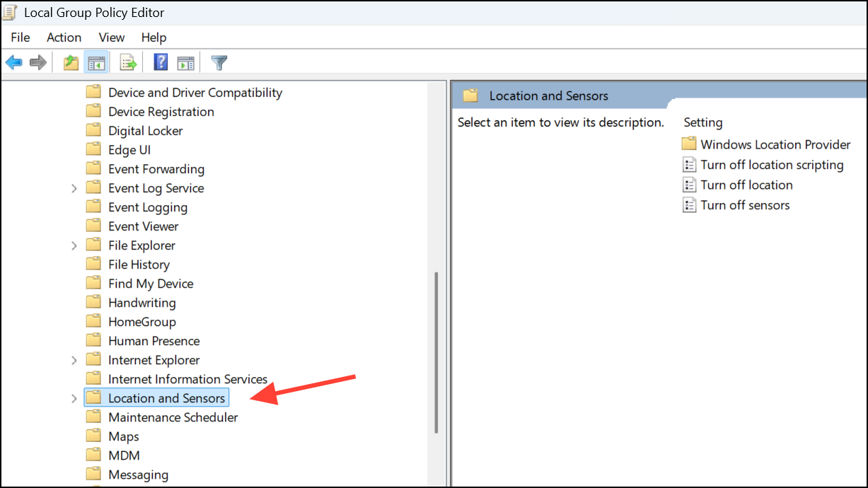Screen dimensions: 868x488
Task: Select the Event Logging tree item
Action: [x=148, y=207]
